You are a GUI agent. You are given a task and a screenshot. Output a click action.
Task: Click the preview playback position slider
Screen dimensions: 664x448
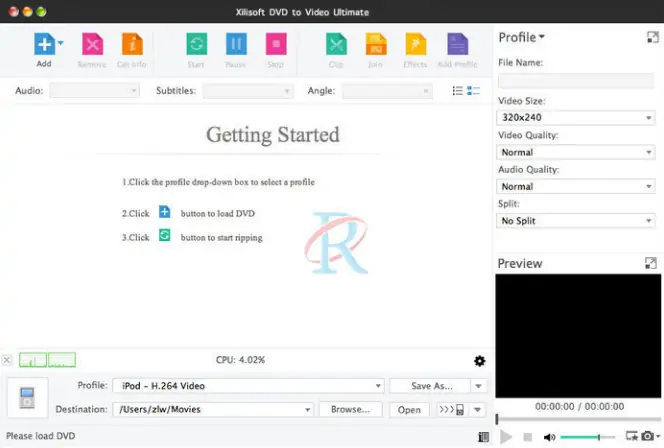[x=578, y=419]
